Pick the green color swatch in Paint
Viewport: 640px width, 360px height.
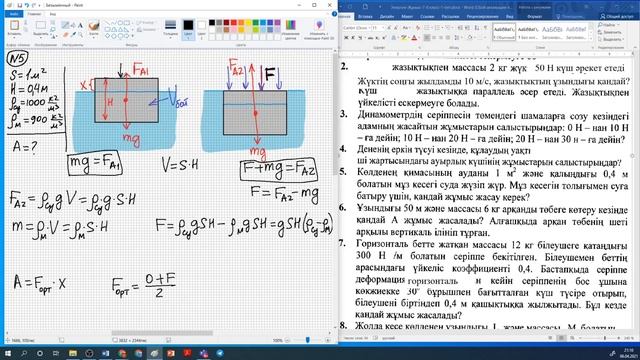click(x=256, y=22)
